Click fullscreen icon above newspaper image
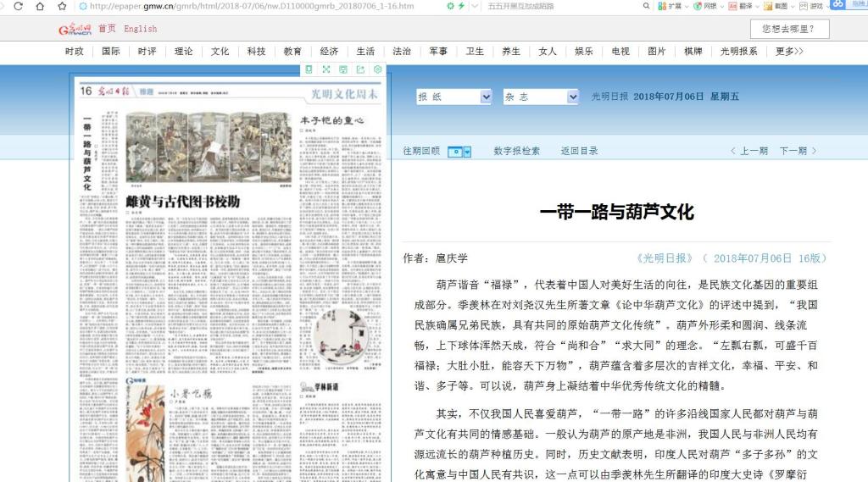868x482 pixels. tap(325, 69)
